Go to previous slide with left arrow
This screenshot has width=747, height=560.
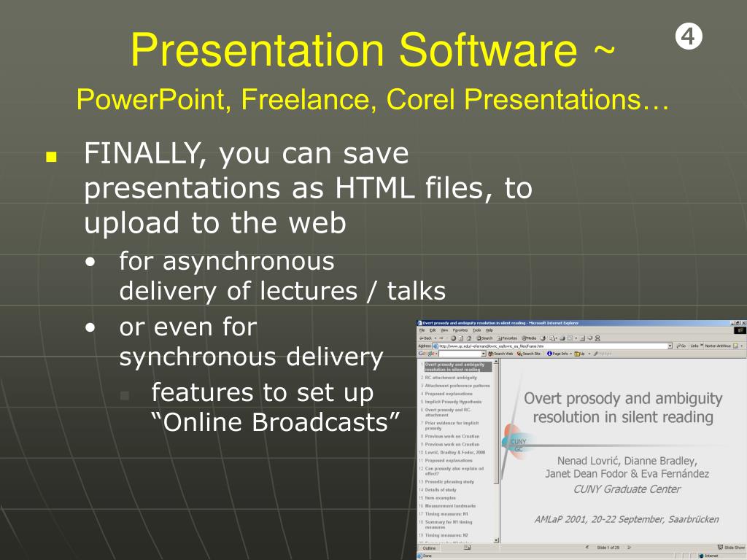point(587,548)
